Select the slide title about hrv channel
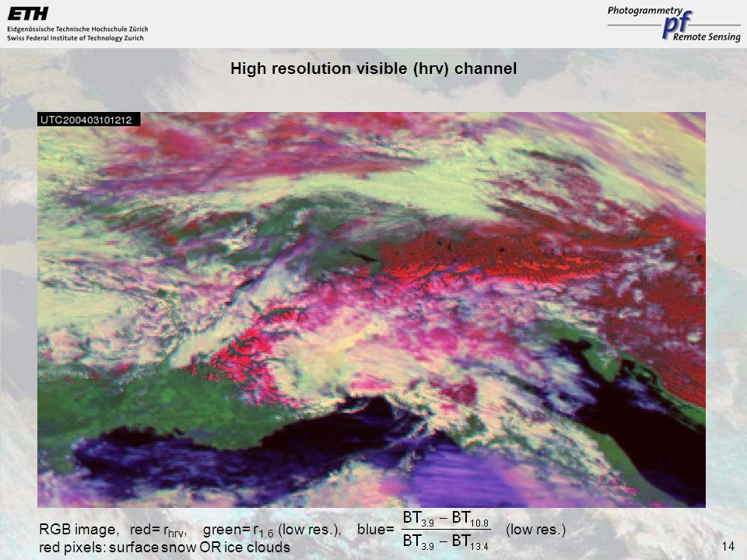747x560 pixels. click(x=373, y=68)
